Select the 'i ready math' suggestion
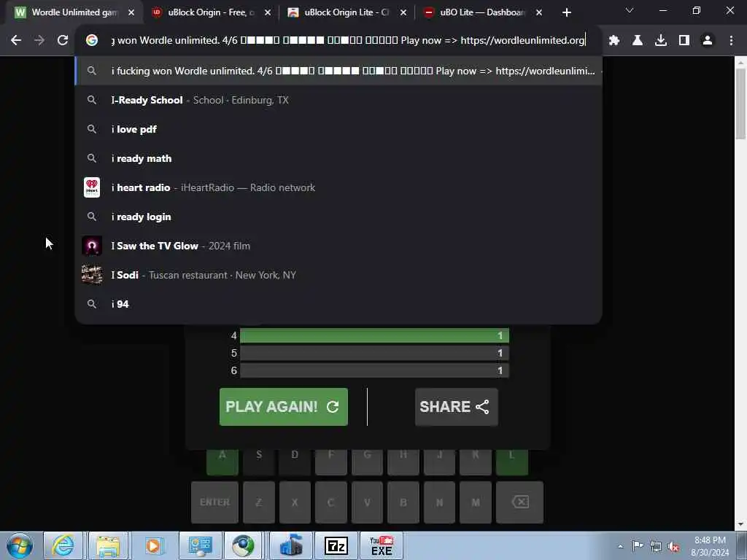The height and width of the screenshot is (560, 747). [338, 158]
